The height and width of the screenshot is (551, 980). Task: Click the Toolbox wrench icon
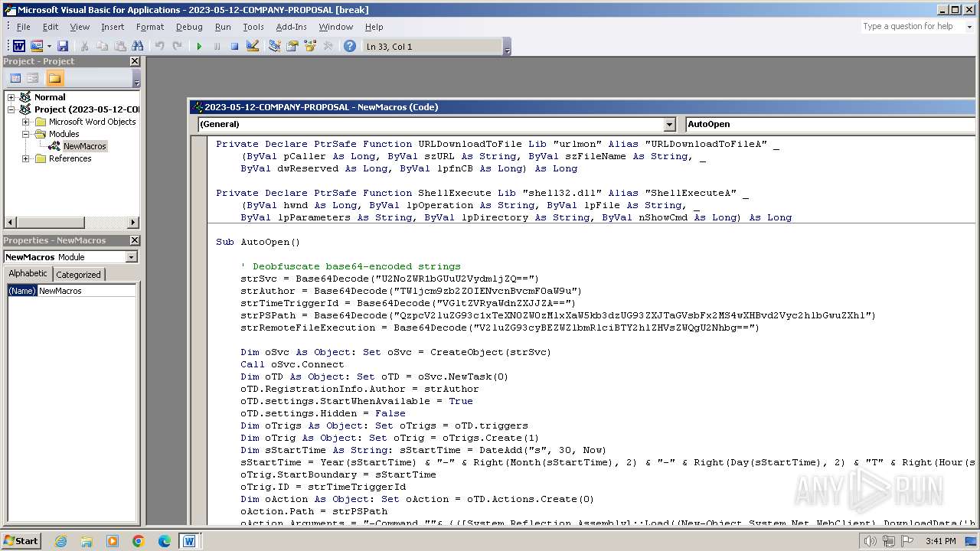pyautogui.click(x=328, y=47)
